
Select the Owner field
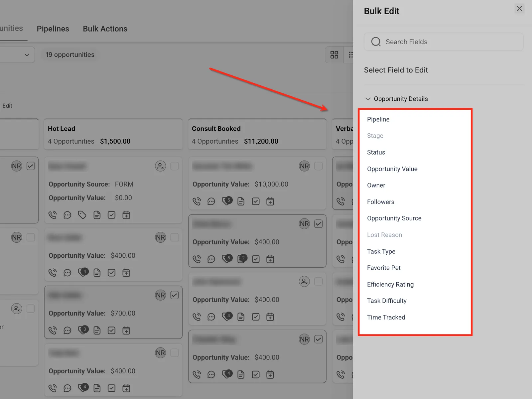(376, 185)
